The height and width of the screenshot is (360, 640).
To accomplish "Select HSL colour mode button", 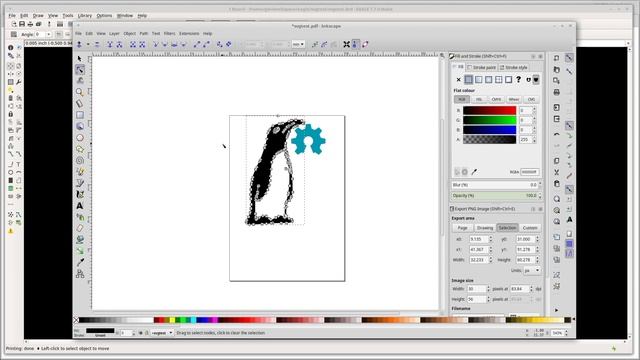I will click(x=479, y=100).
